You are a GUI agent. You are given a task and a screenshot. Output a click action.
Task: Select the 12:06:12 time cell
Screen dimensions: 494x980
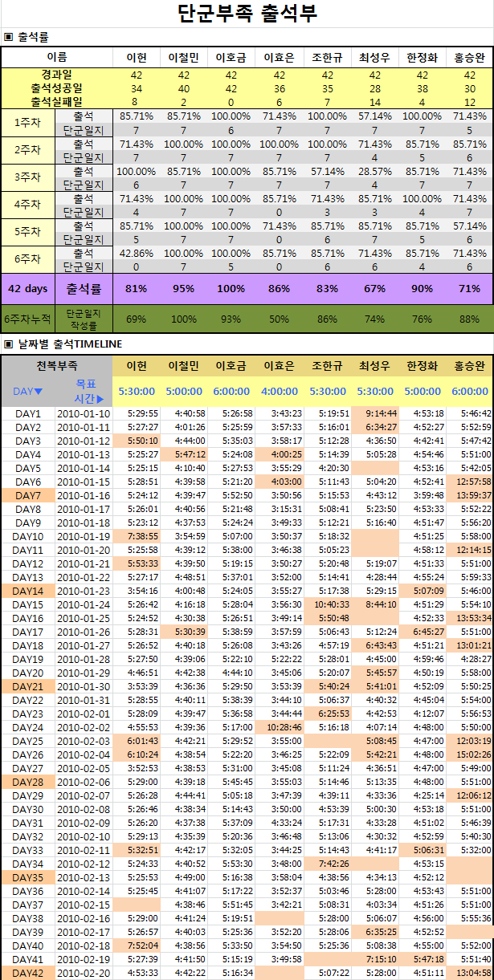point(469,795)
